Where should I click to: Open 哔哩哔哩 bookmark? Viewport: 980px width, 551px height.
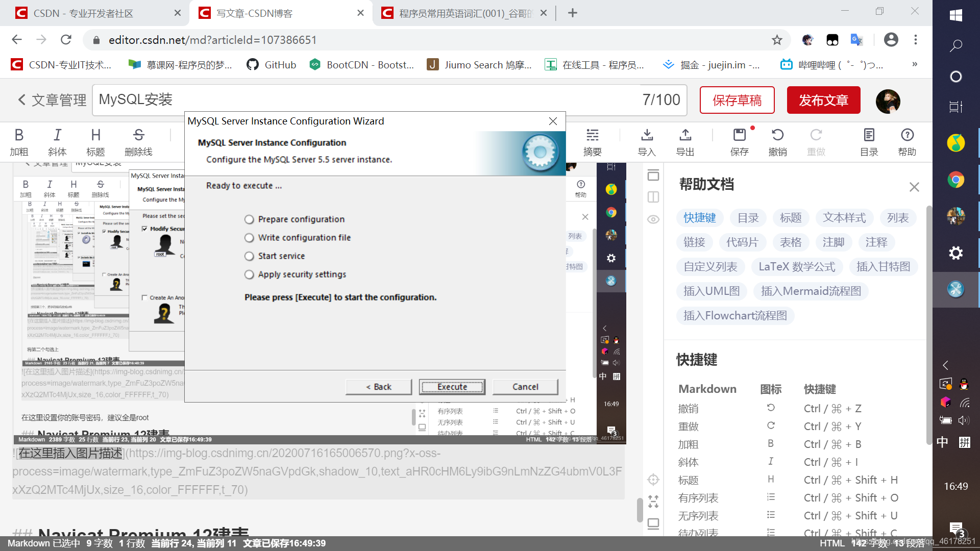(832, 65)
